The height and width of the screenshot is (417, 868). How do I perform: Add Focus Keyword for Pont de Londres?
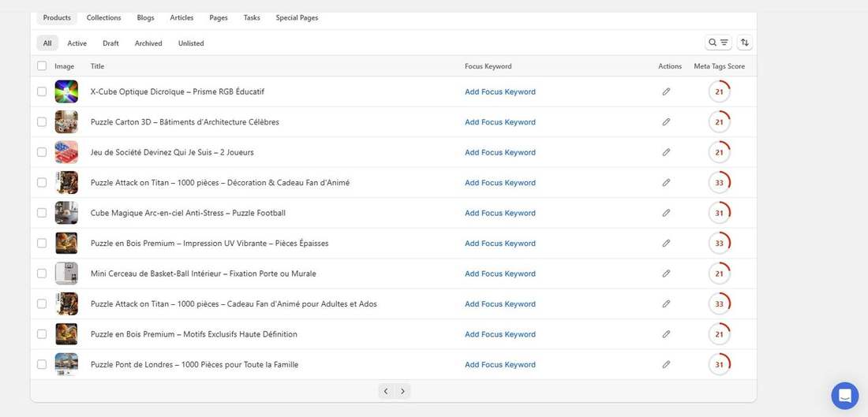click(500, 364)
